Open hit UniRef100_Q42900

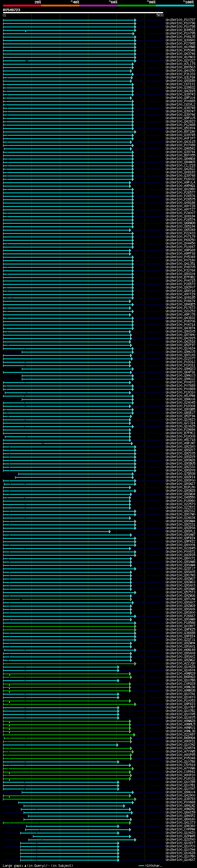tap(180, 795)
